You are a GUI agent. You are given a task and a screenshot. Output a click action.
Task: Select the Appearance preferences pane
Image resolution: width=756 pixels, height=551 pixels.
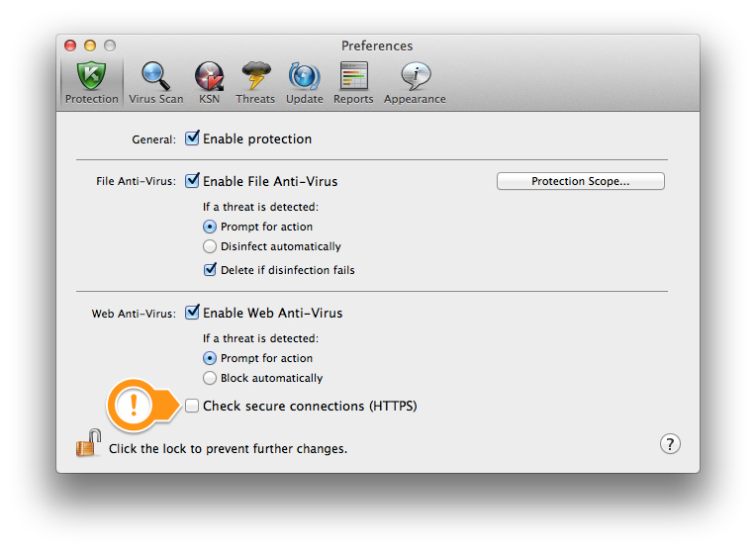pos(415,82)
